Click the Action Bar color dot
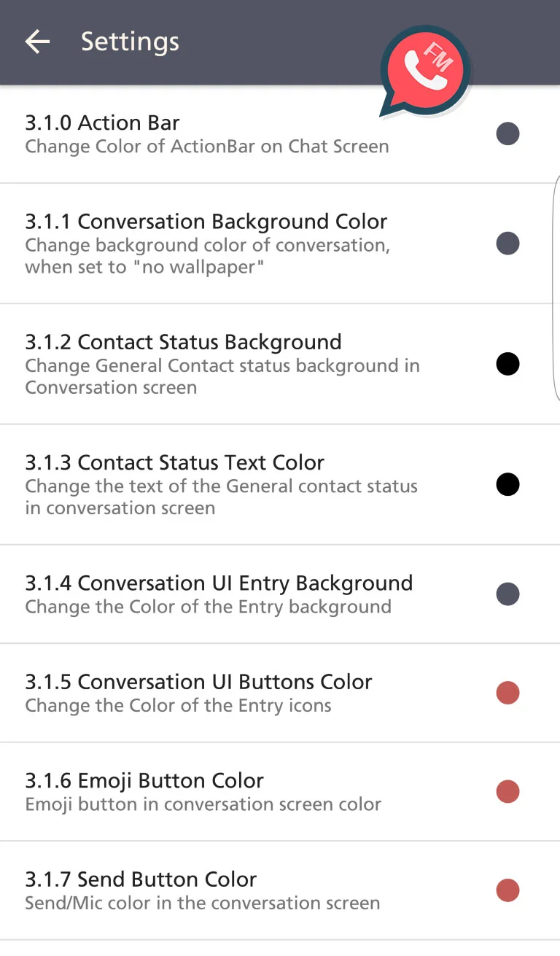560x956 pixels. point(507,134)
